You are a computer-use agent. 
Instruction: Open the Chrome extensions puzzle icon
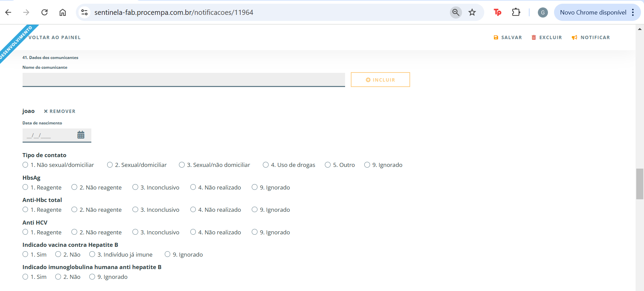click(516, 12)
